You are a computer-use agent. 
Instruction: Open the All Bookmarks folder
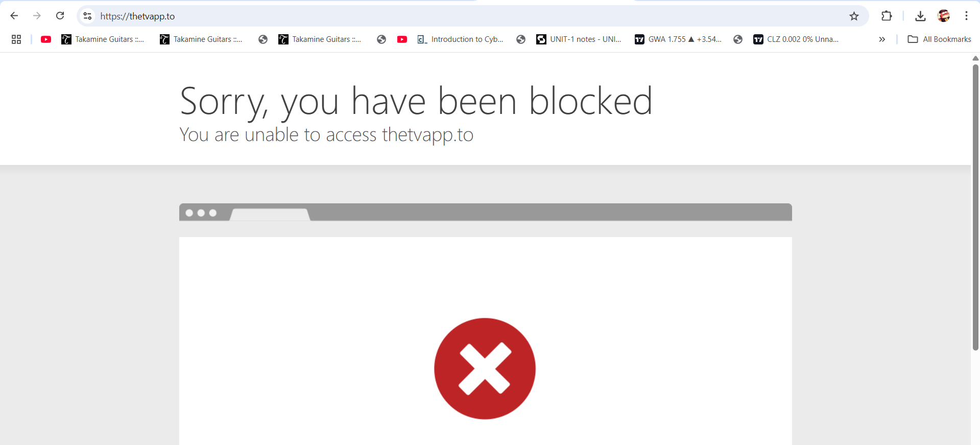tap(940, 39)
